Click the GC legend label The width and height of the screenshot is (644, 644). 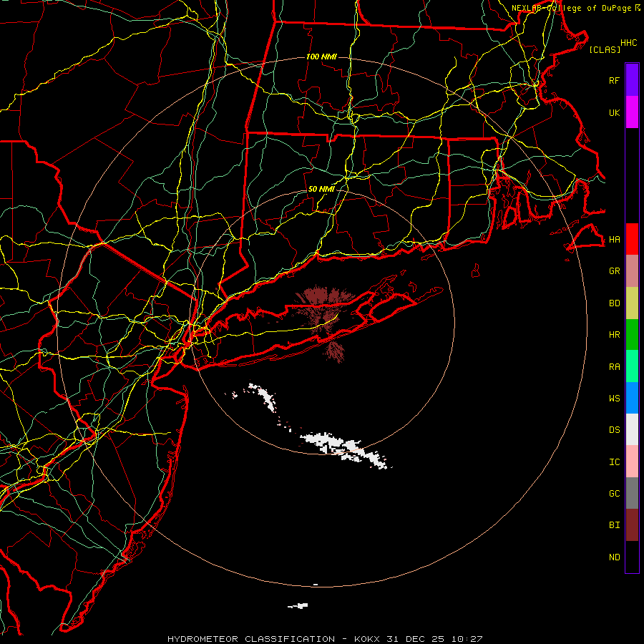point(614,494)
